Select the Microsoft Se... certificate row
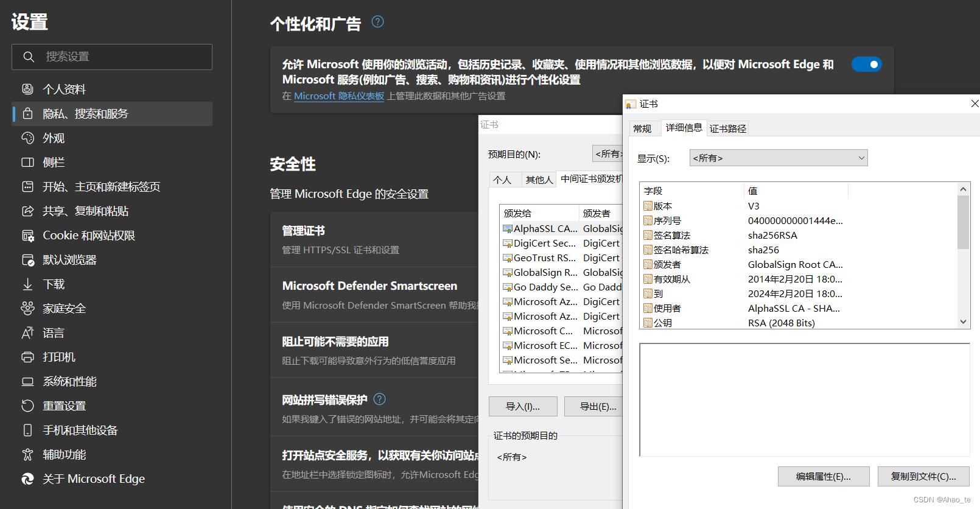This screenshot has width=980, height=509. (562, 360)
